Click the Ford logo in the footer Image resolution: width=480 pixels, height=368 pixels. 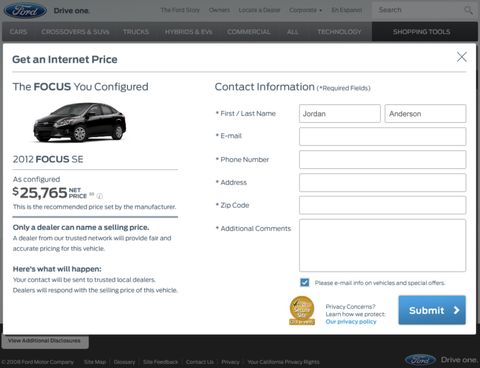click(420, 360)
